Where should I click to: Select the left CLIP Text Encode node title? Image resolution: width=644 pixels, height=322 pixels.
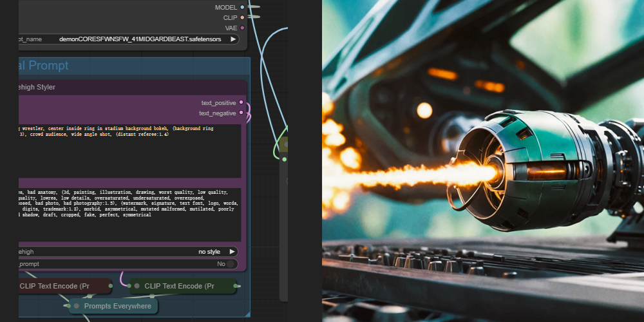tap(55, 286)
